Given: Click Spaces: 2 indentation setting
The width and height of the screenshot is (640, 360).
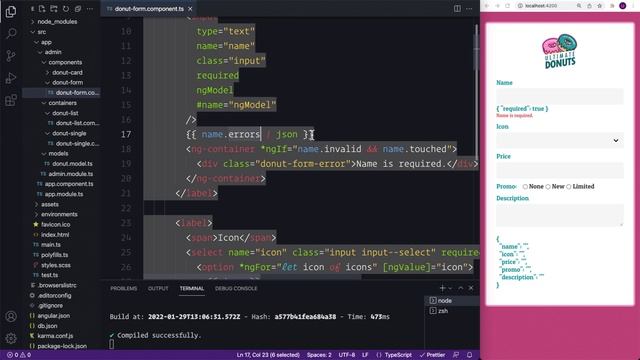Looking at the screenshot, I should coord(319,355).
